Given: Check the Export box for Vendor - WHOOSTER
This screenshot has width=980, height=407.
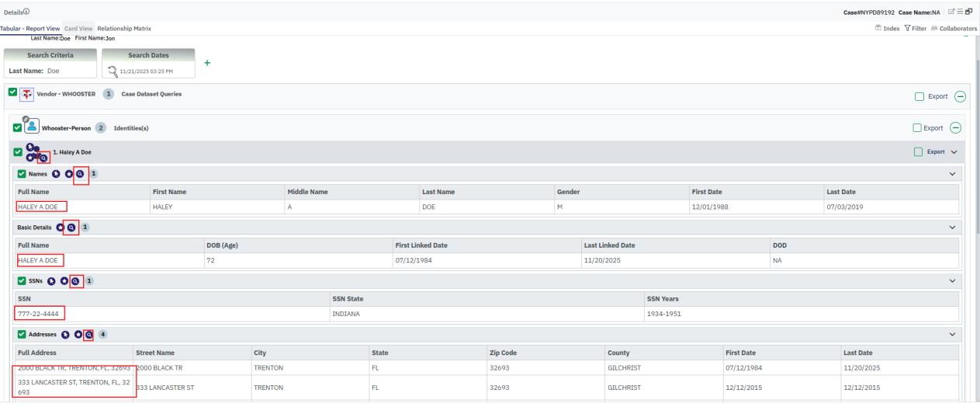Looking at the screenshot, I should [x=921, y=96].
